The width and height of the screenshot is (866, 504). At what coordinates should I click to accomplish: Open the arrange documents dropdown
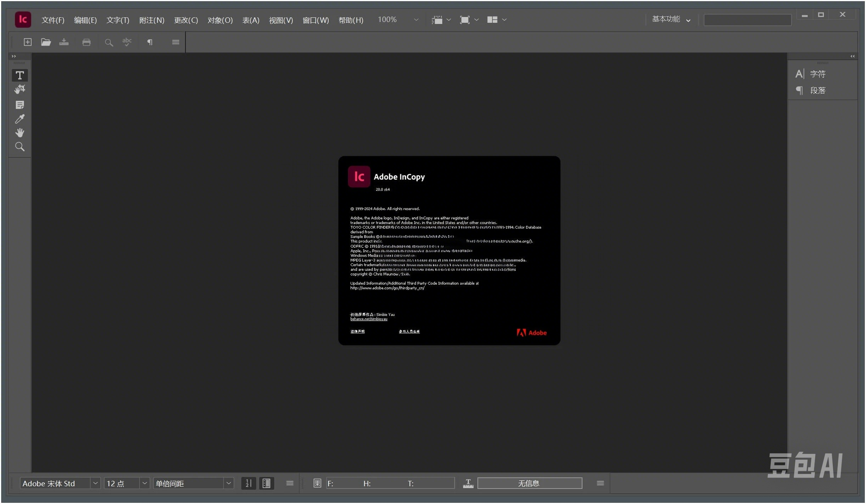click(x=497, y=20)
